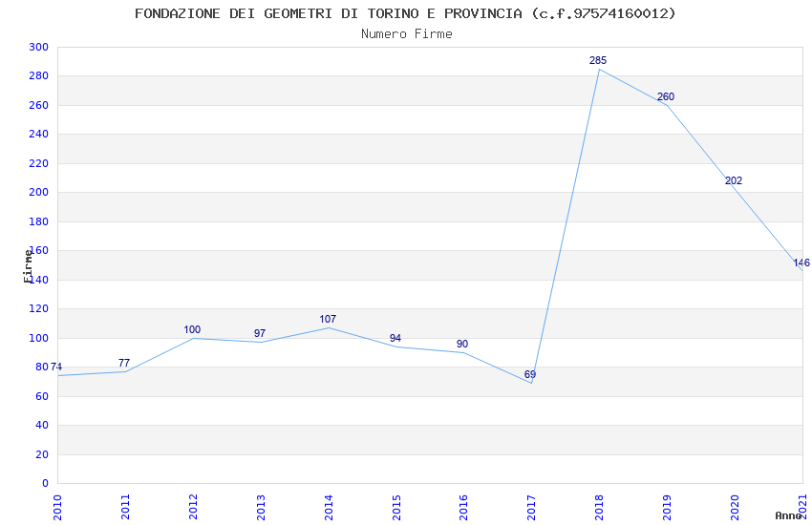The height and width of the screenshot is (525, 812).
Task: Click the x-axis year label 2018
Action: (x=599, y=508)
